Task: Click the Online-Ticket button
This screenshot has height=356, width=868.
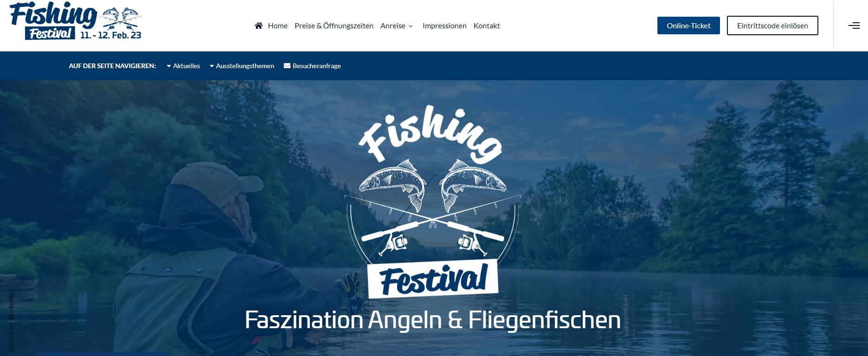Action: (x=688, y=25)
